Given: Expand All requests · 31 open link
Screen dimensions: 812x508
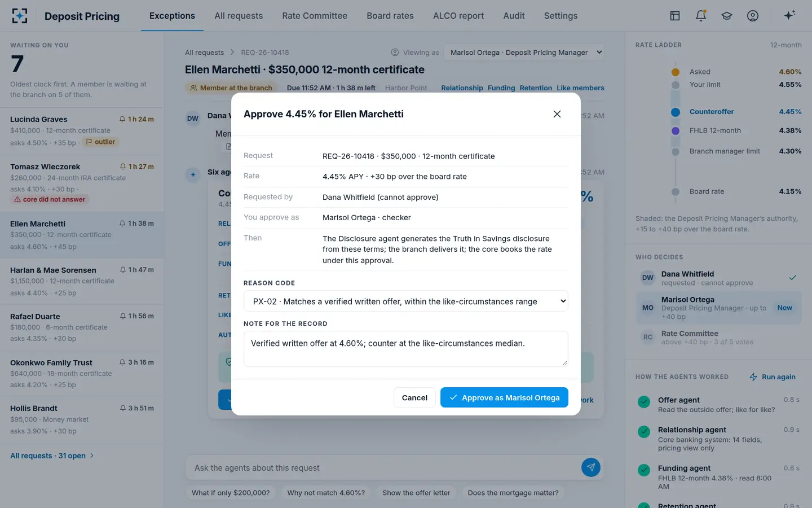Looking at the screenshot, I should pos(52,456).
